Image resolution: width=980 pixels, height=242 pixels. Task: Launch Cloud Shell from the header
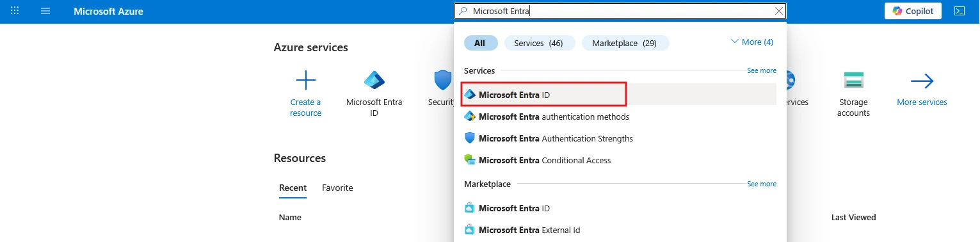(959, 11)
